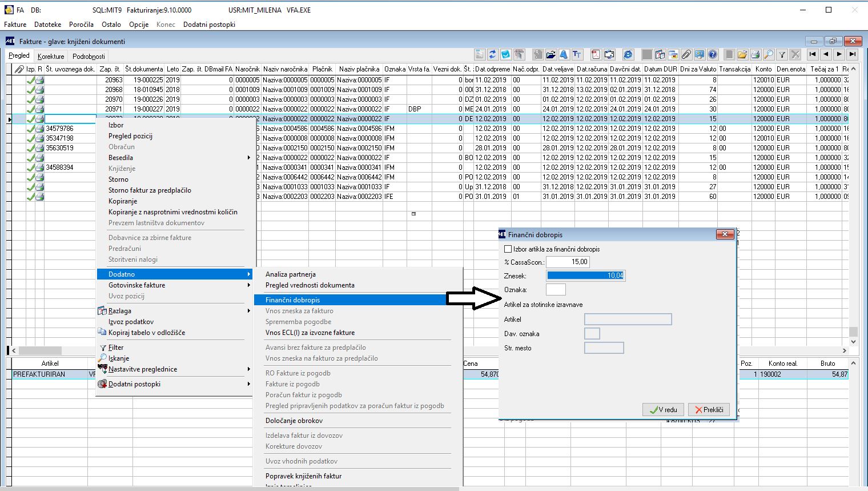868x491 pixels.
Task: Click the funnel filter toolbar icon
Action: (x=782, y=54)
